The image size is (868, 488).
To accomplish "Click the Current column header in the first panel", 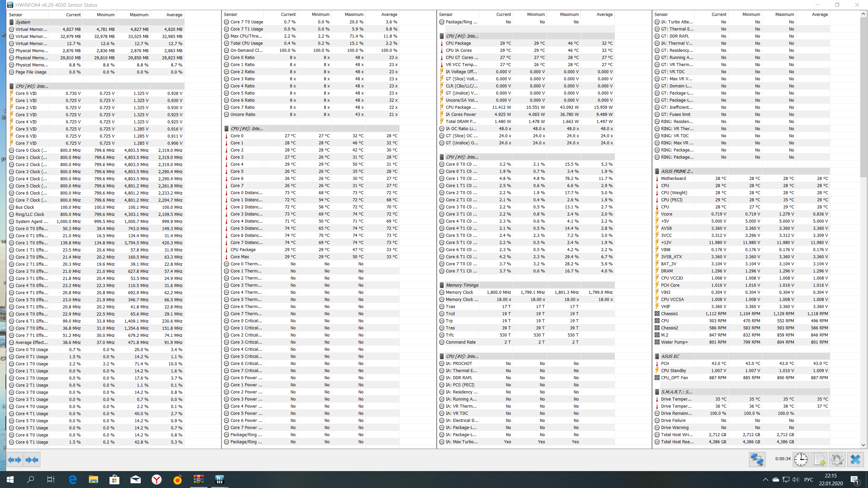I will tap(73, 15).
